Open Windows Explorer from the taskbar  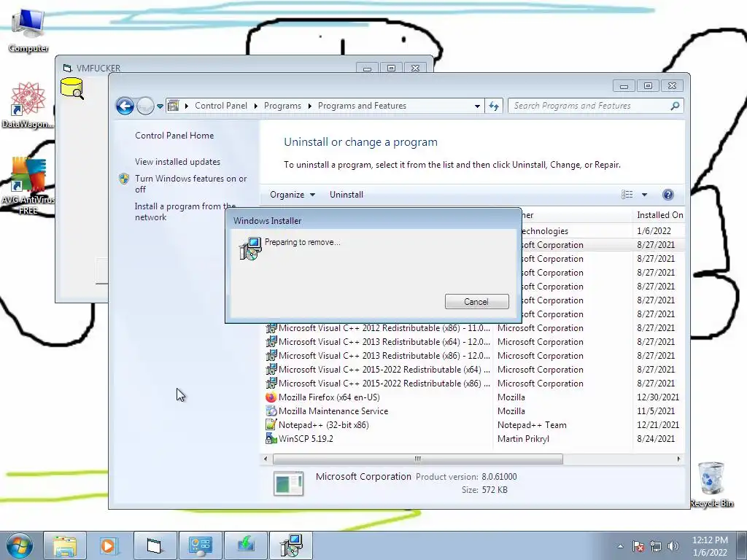click(65, 545)
